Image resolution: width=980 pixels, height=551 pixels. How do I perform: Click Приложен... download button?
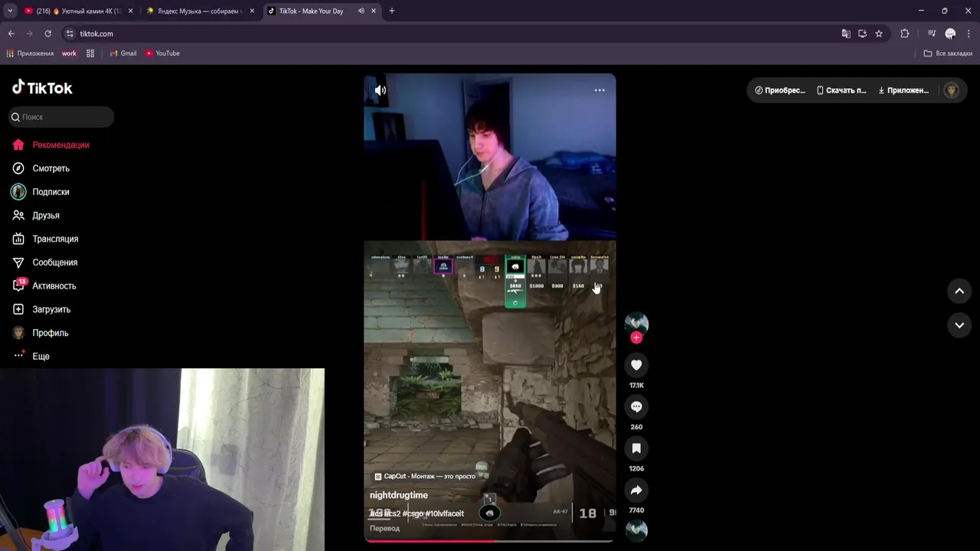coord(903,90)
